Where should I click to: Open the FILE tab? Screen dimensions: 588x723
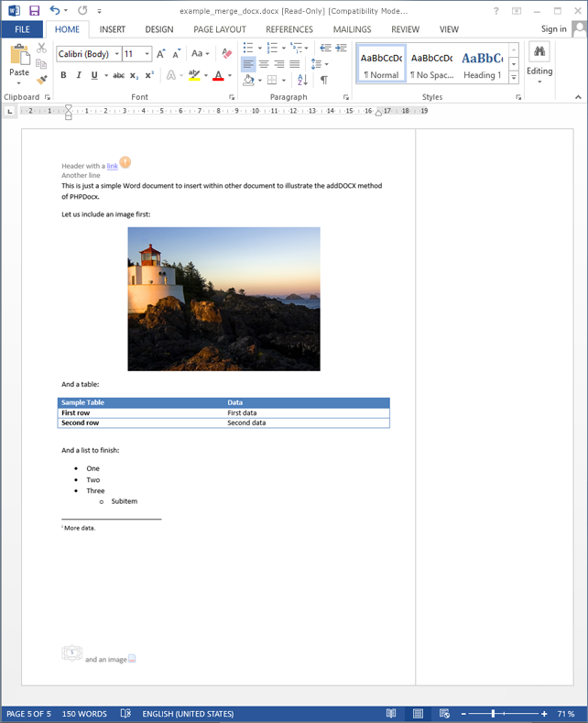[22, 29]
